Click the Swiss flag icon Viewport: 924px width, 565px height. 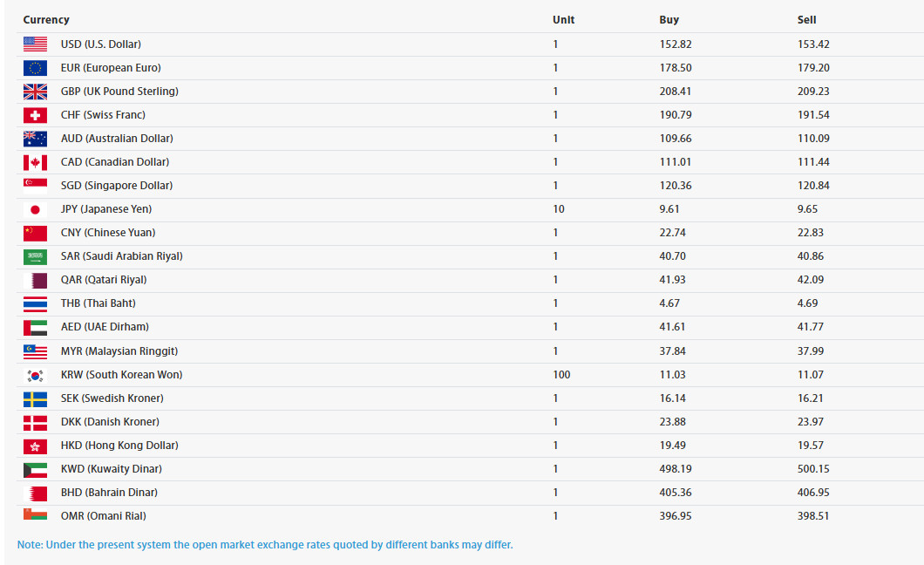click(x=36, y=115)
